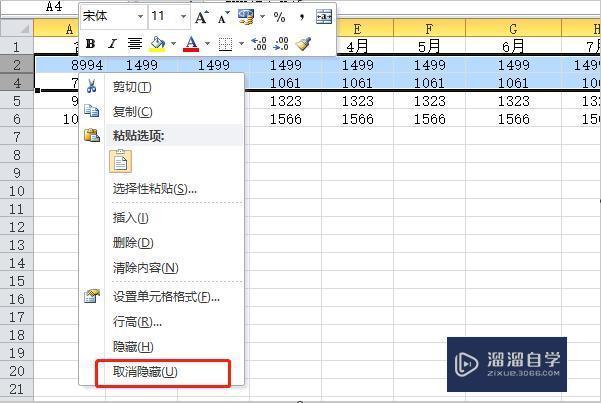Screen dimensions: 601x403
Task: Click 1499 in column G
Action: 513,65
